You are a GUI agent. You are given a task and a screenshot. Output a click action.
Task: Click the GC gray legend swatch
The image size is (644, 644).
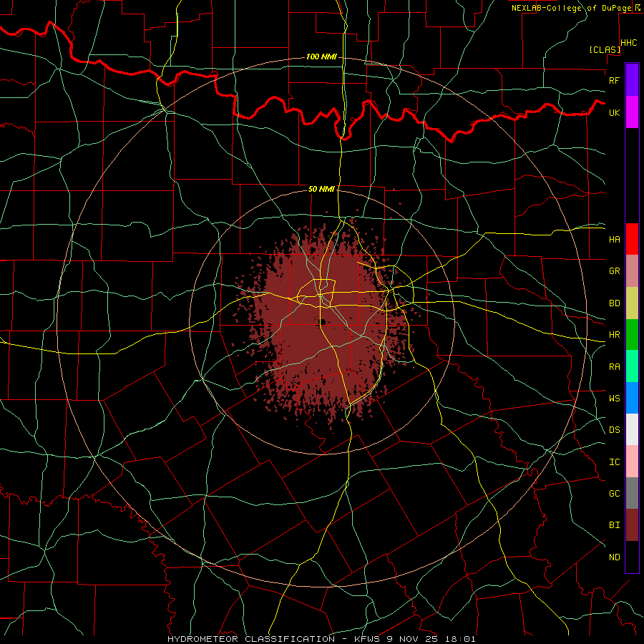click(632, 493)
